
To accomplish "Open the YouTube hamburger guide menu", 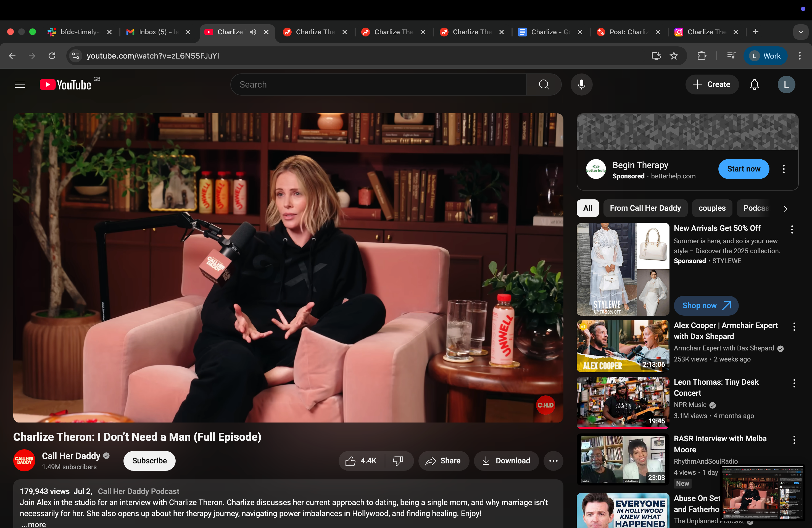I will click(20, 84).
